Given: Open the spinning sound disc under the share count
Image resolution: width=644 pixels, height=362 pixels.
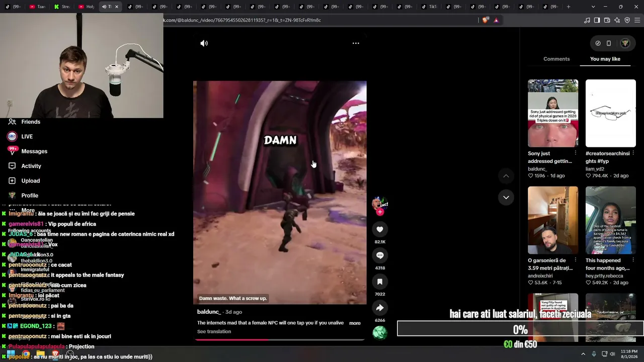Looking at the screenshot, I should [x=380, y=333].
